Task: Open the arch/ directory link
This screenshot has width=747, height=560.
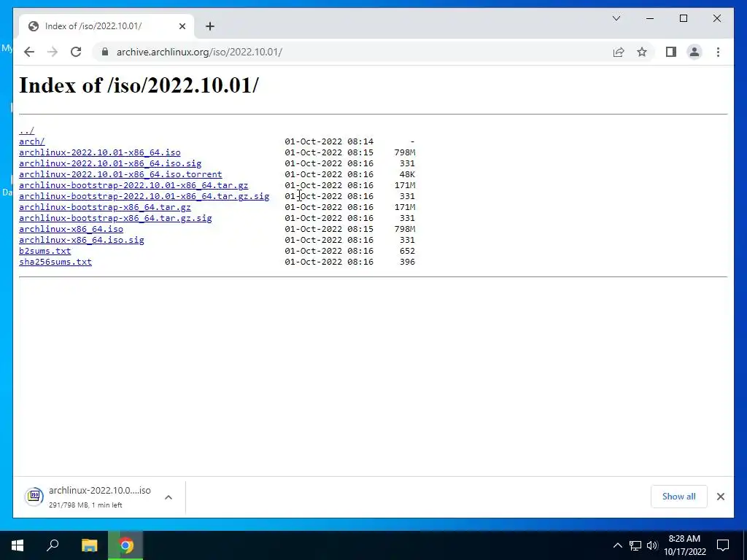Action: (32, 141)
